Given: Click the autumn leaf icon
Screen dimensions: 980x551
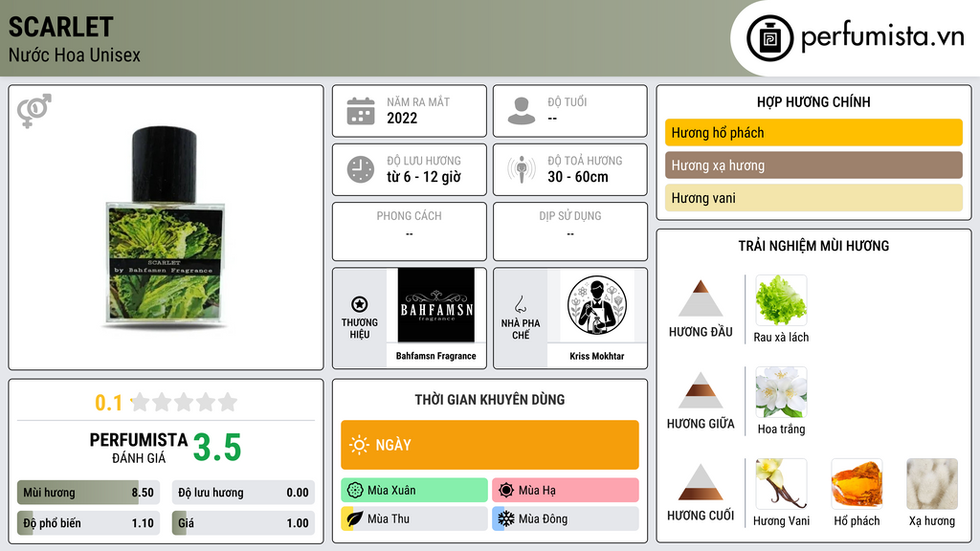Looking at the screenshot, I should (x=355, y=518).
